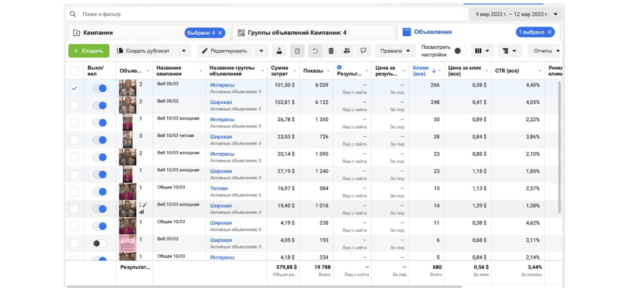Toggle the 'Посмотреть настройки' switch

460,51
